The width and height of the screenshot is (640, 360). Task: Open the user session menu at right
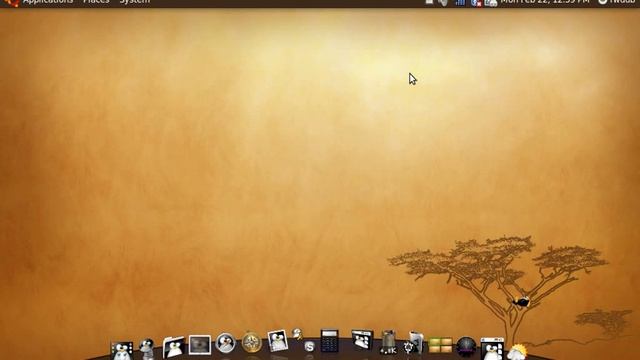617,2
